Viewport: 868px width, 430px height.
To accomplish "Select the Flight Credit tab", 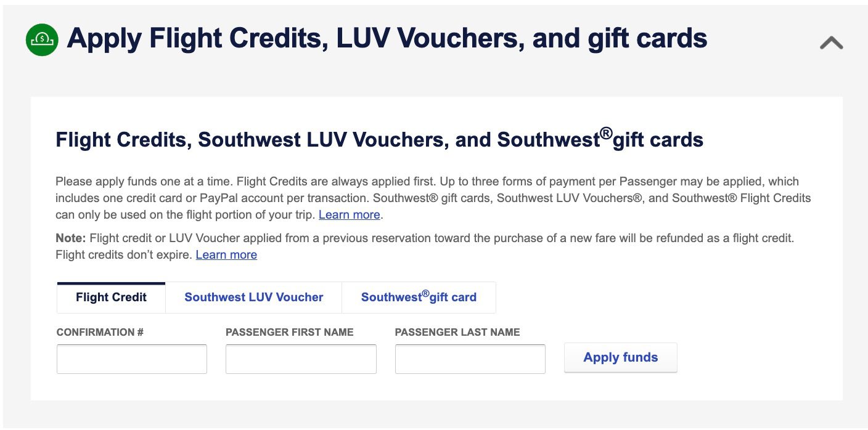I will (110, 297).
